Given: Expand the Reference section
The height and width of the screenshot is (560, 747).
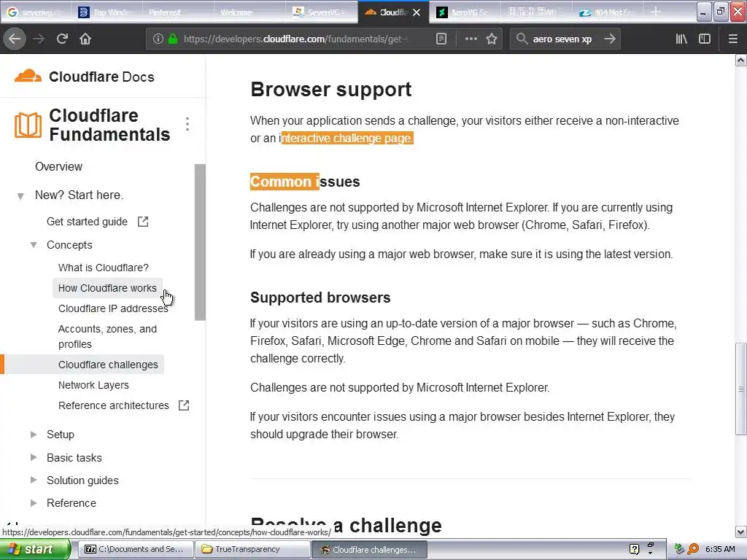Looking at the screenshot, I should 34,503.
